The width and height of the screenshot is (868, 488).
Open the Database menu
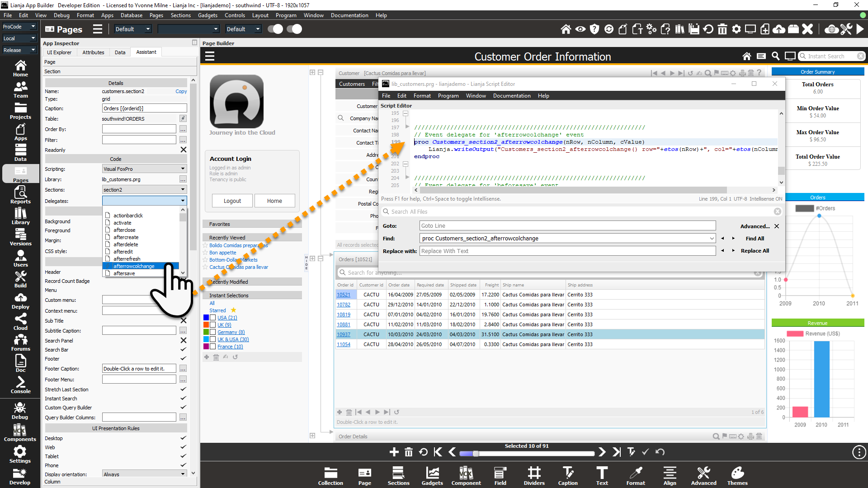[131, 15]
